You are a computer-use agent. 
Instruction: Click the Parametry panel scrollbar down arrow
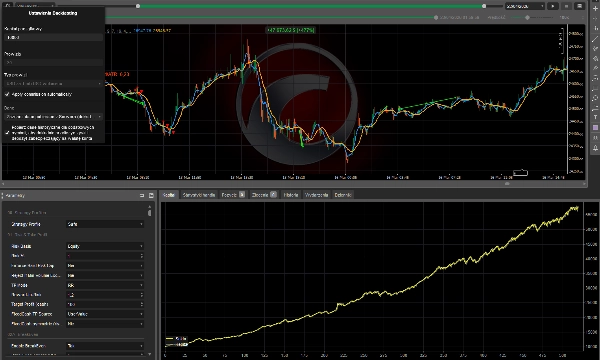(x=150, y=354)
